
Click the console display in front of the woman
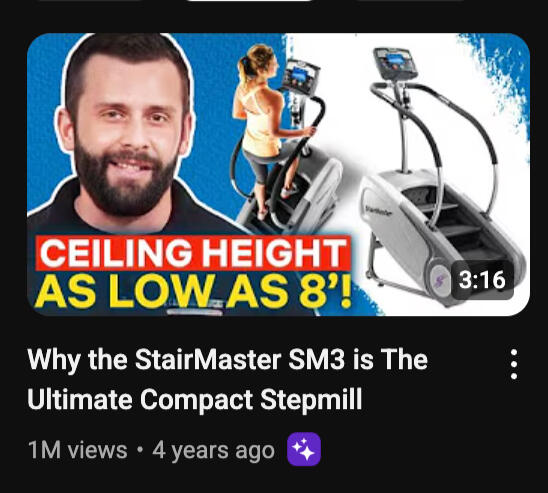pos(301,76)
